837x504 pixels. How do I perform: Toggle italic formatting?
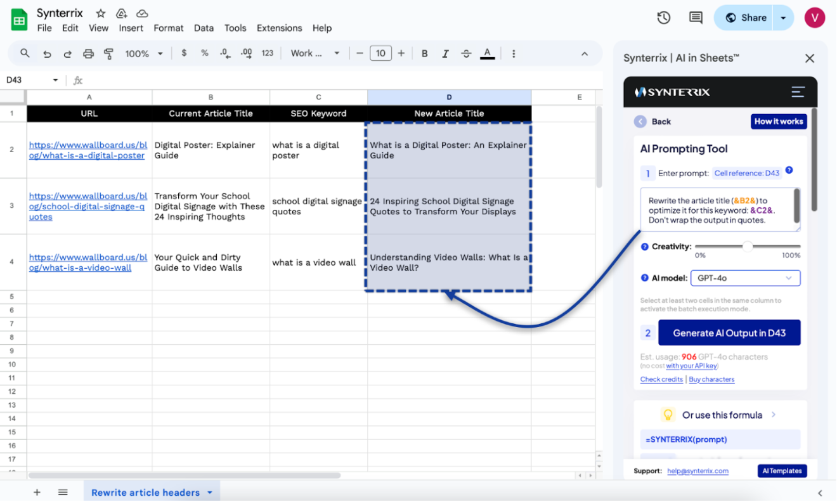445,54
